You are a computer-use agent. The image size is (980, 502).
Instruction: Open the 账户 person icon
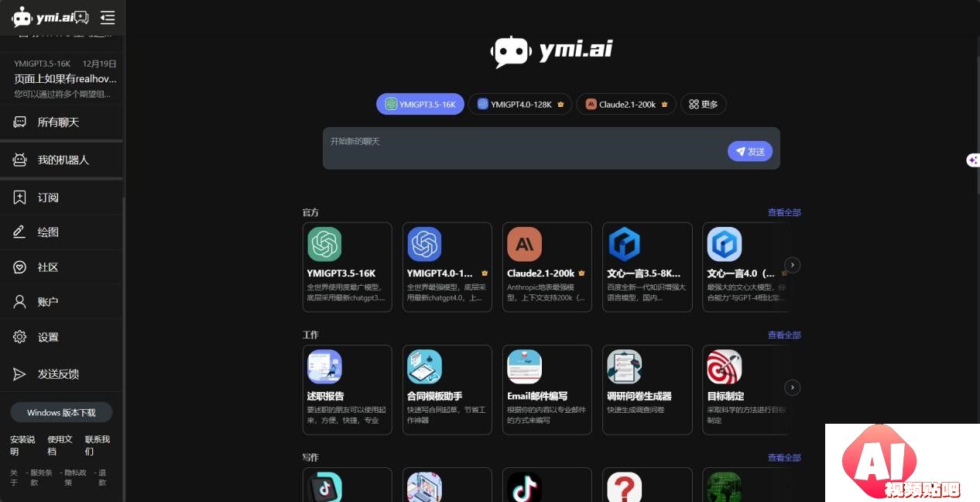point(20,302)
